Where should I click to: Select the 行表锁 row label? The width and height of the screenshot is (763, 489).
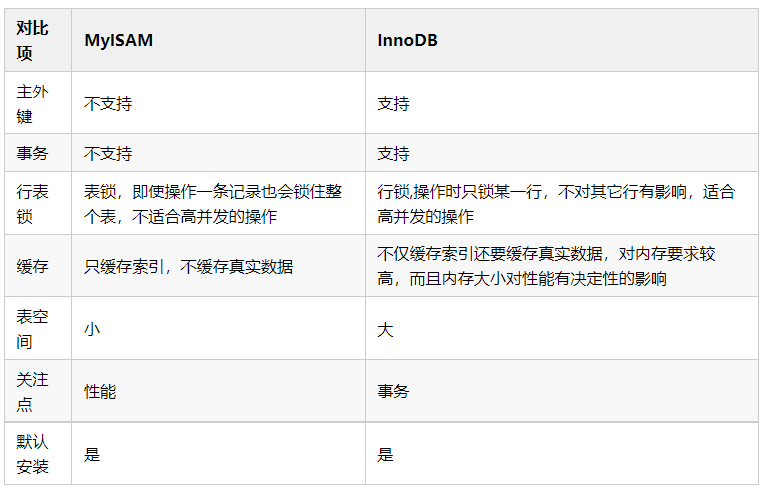click(32, 205)
